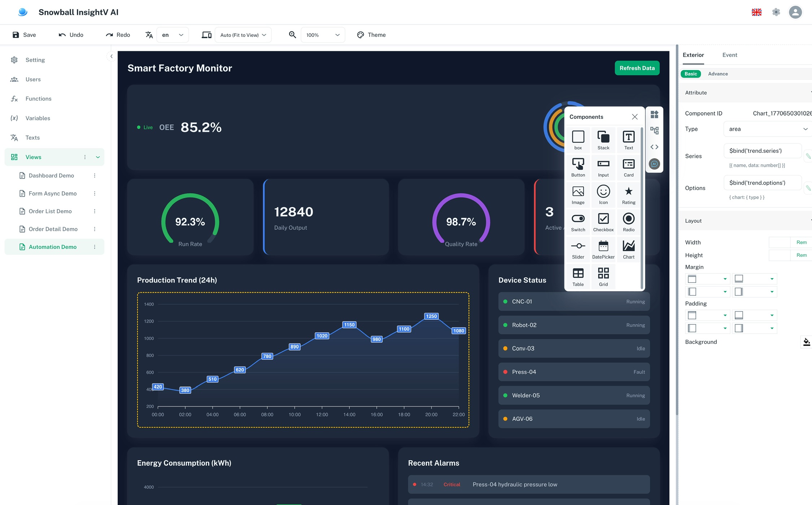Click the Refresh Data button

637,68
